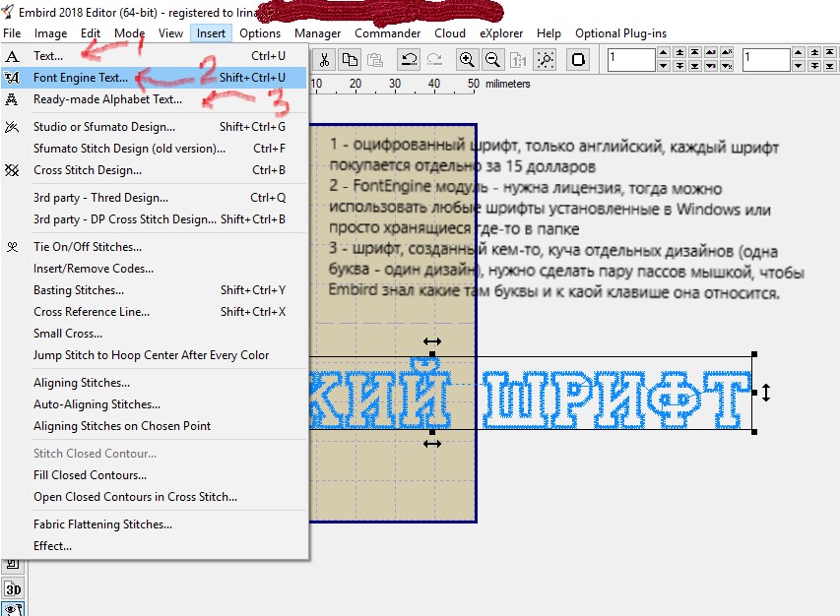This screenshot has width=840, height=616.
Task: Open the View menu
Action: click(x=170, y=33)
